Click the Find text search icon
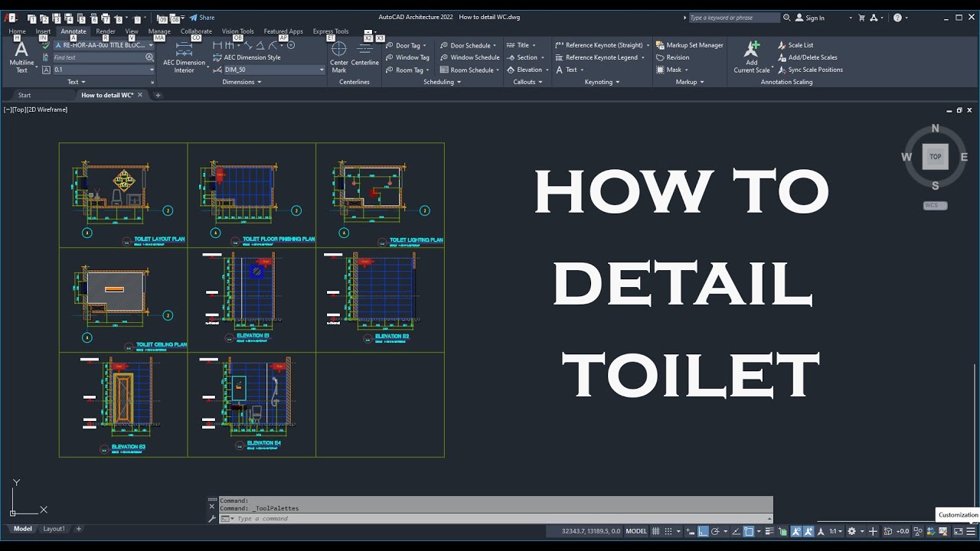This screenshot has height=551, width=980. [149, 57]
